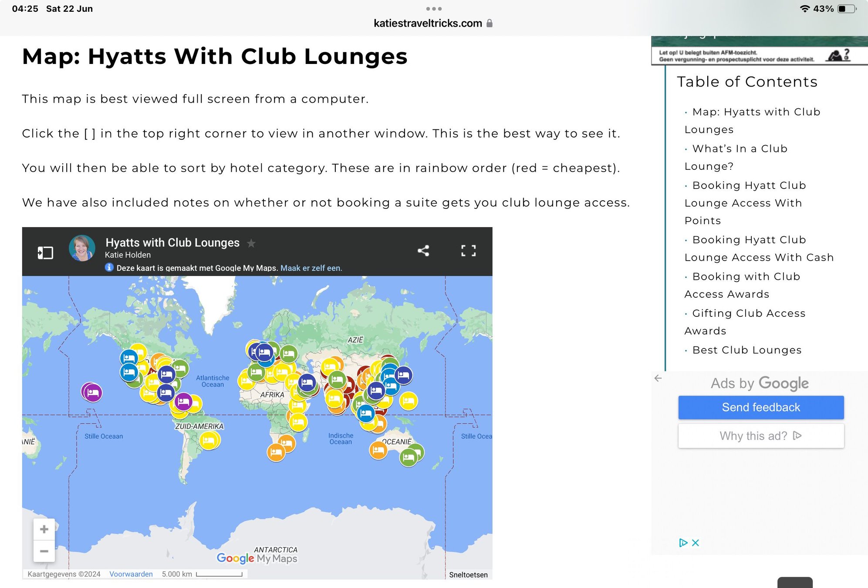Open the Best Club Lounges section
The image size is (868, 588).
(746, 350)
